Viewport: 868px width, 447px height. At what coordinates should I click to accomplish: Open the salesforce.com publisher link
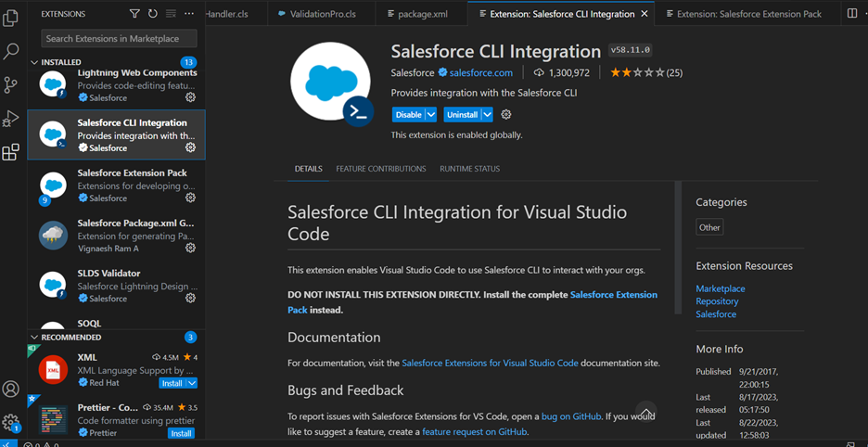pos(480,72)
